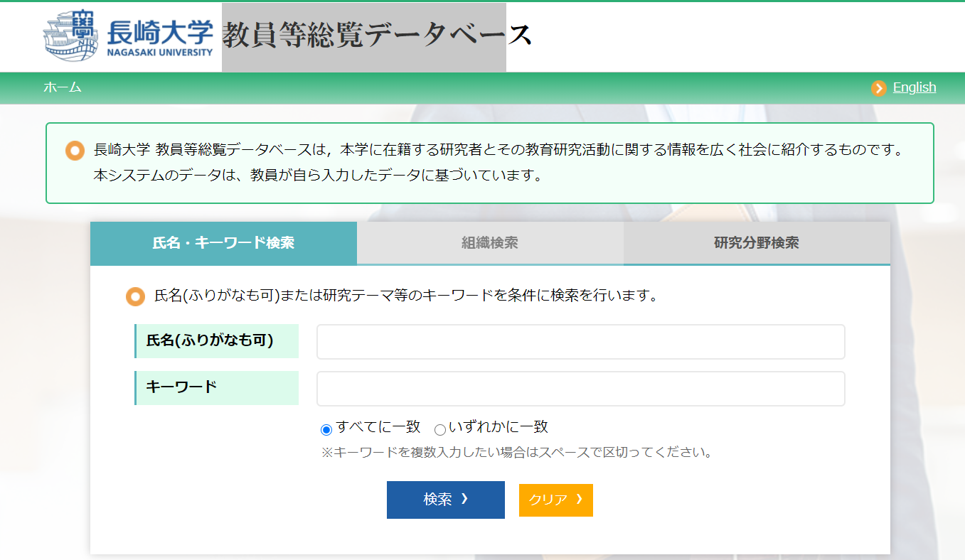The width and height of the screenshot is (965, 560).
Task: Click the Nagasaki University crest logo
Action: click(70, 36)
